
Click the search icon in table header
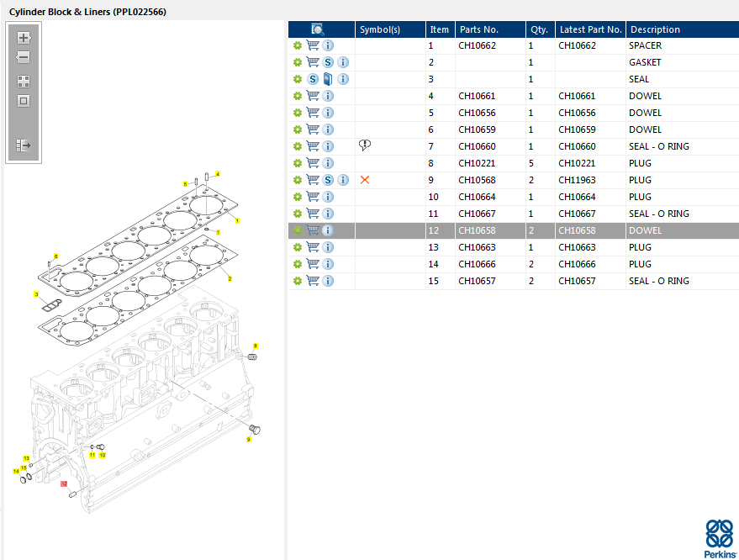(x=318, y=29)
